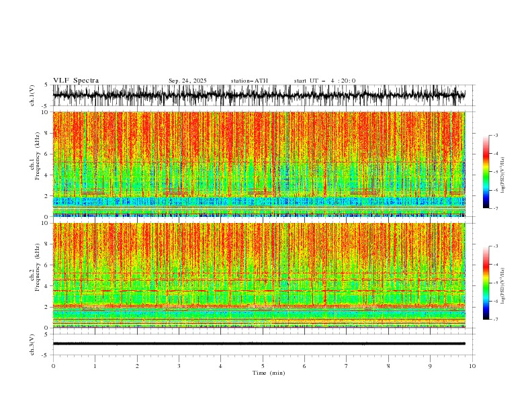The image size is (532, 411).
Task: Click the "Time (min)" x-axis label
Action: point(269,373)
